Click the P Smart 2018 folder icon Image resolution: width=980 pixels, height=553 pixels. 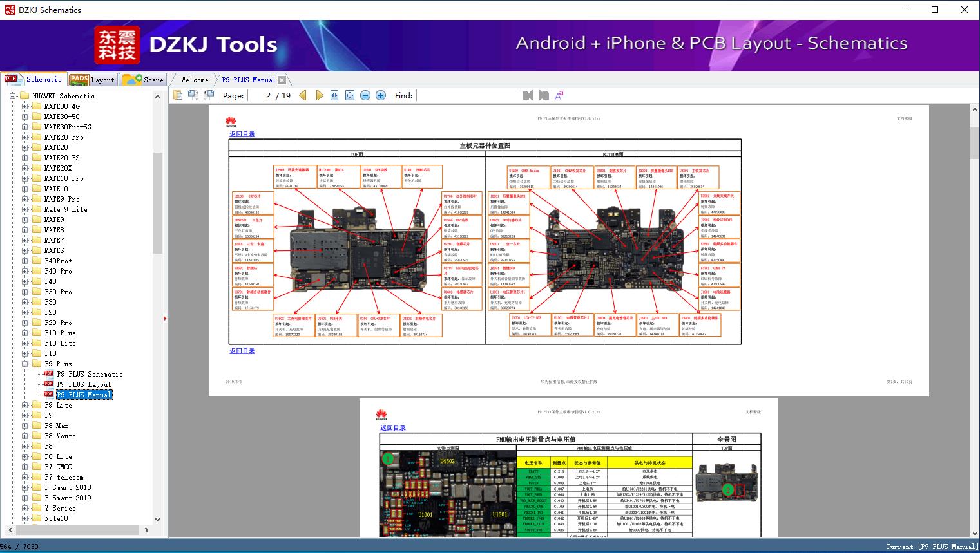pos(37,487)
